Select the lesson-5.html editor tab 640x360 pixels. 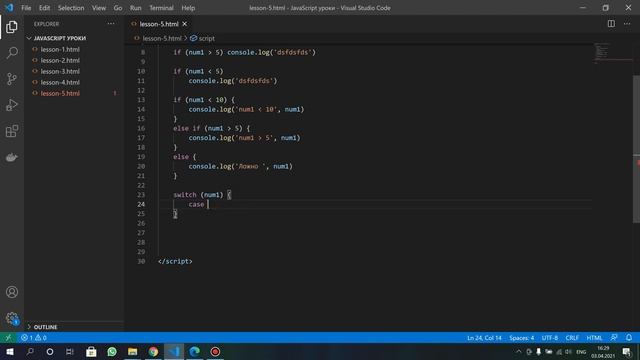pos(159,24)
